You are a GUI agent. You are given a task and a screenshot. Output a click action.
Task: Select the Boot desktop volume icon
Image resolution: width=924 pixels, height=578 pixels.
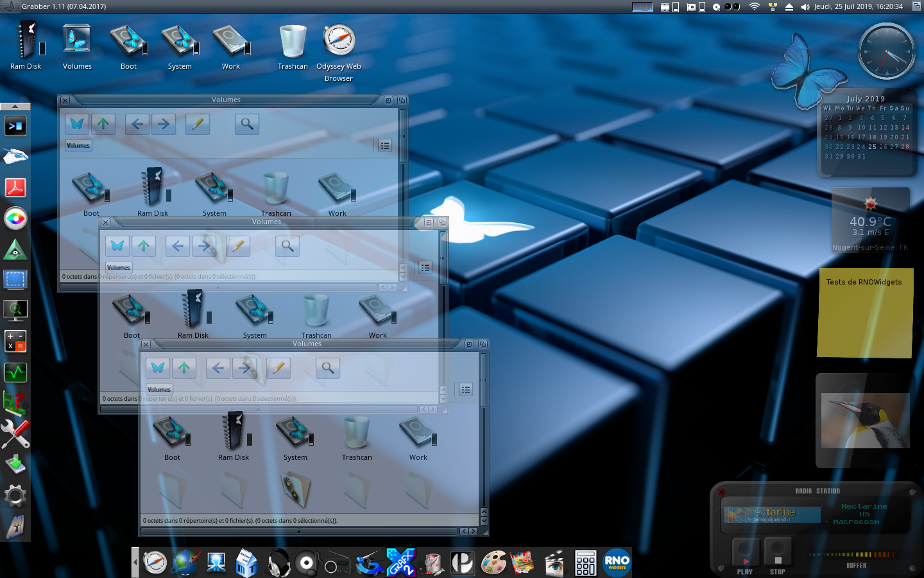128,40
